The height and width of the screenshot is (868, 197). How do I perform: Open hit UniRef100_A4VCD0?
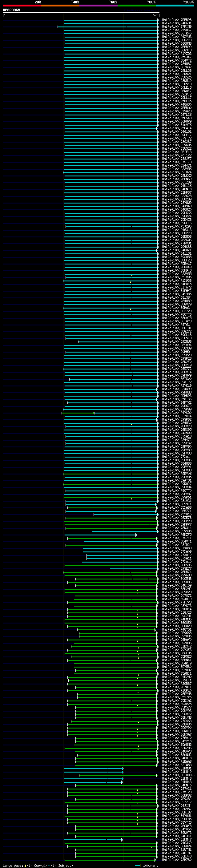(176, 413)
